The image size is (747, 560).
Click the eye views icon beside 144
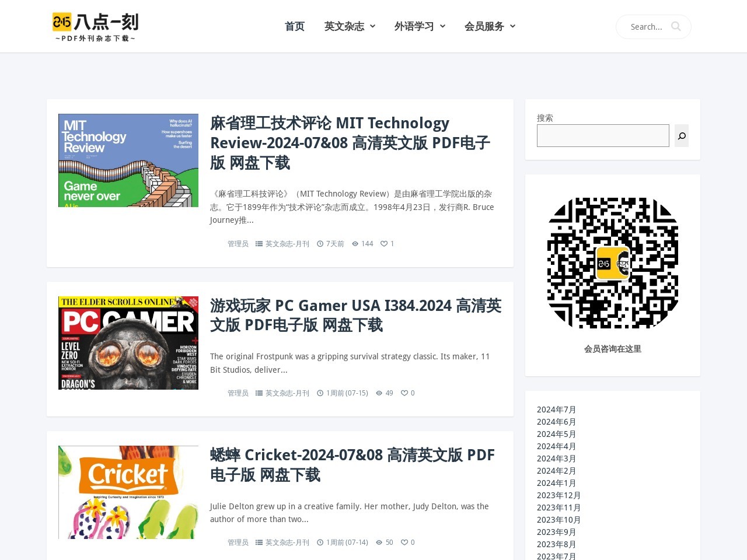[x=355, y=244]
